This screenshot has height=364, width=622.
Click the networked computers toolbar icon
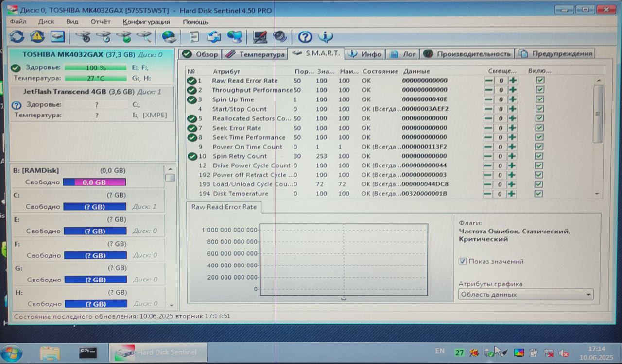(x=235, y=37)
